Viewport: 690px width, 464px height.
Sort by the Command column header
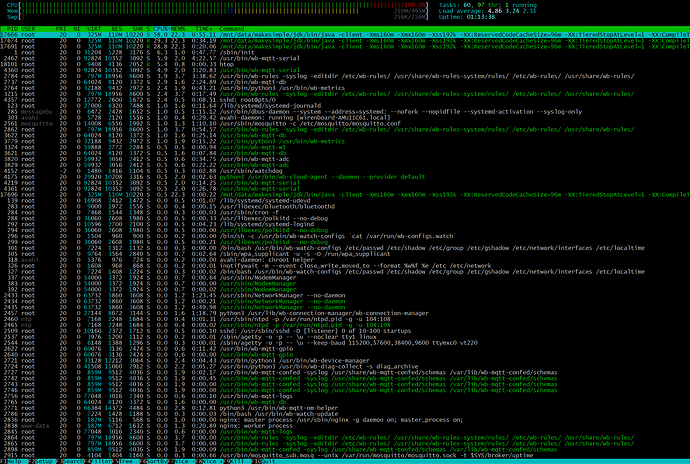pos(231,29)
